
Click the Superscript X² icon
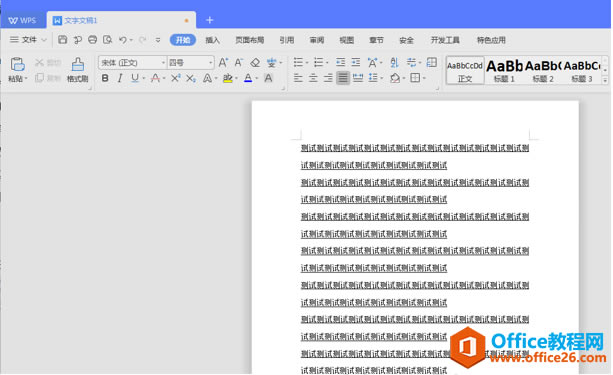(175, 78)
